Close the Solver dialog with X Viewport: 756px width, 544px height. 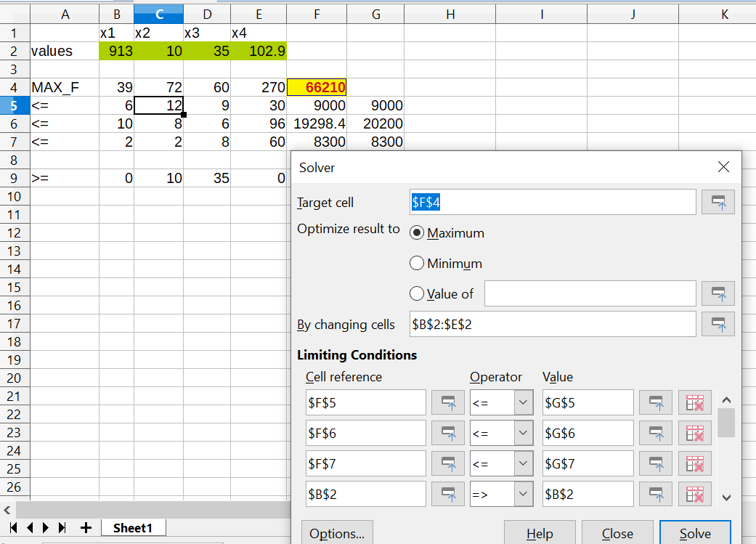coord(723,167)
